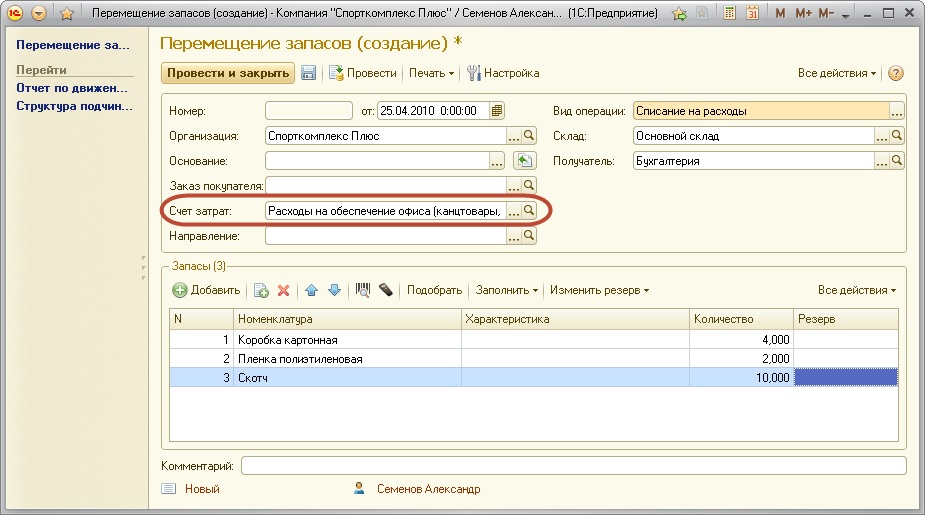
Task: Click the barcode search icon
Action: coord(363,290)
